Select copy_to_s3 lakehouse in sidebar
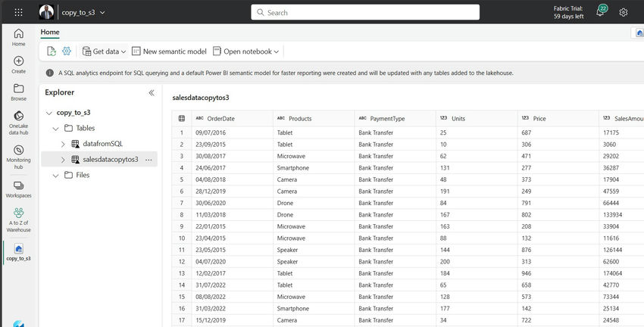 click(x=18, y=252)
